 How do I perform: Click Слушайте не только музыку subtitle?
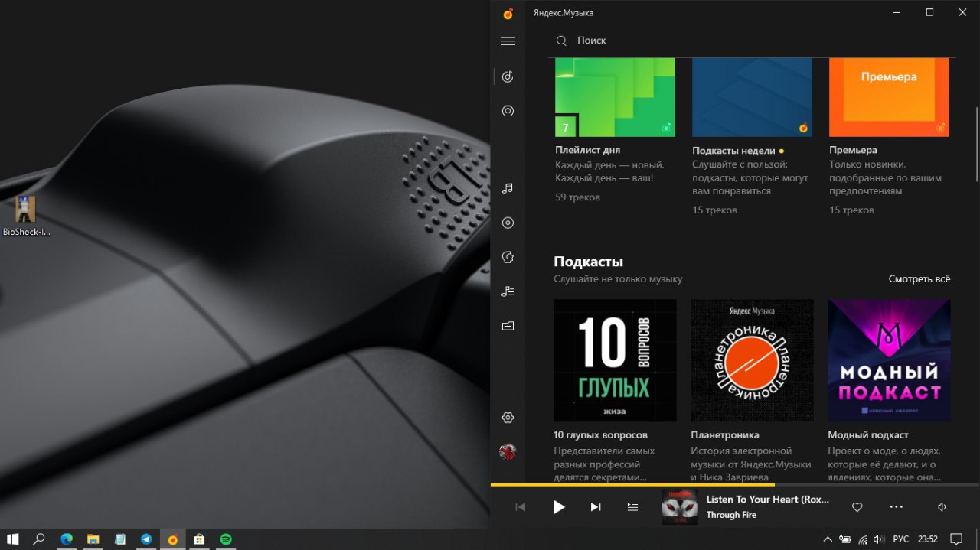click(618, 279)
